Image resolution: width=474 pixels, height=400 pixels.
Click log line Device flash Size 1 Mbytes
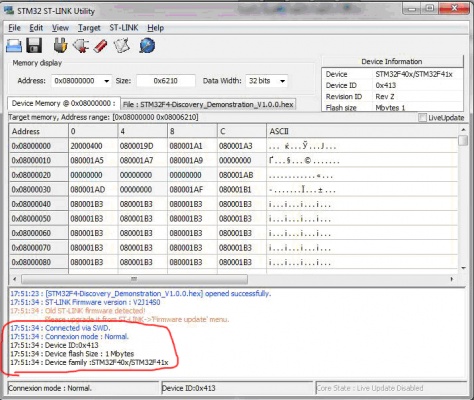[x=72, y=354]
